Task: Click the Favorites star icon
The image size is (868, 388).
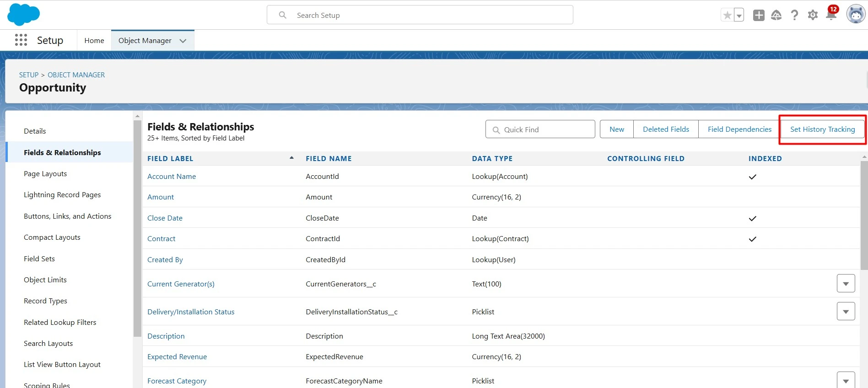Action: [727, 15]
